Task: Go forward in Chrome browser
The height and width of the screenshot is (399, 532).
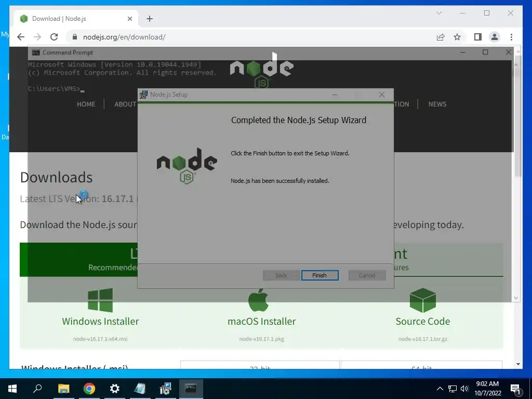Action: click(x=37, y=37)
